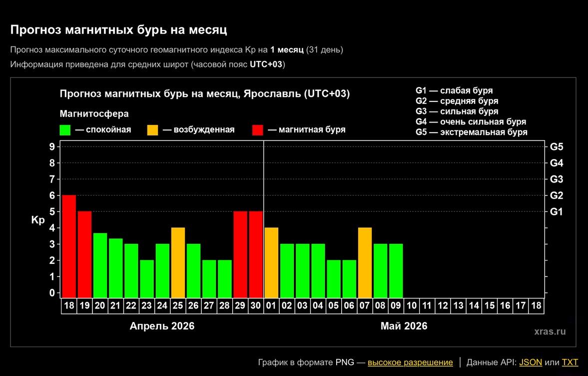The width and height of the screenshot is (588, 376).
Task: Select the red bar for April 29
Action: [240, 254]
